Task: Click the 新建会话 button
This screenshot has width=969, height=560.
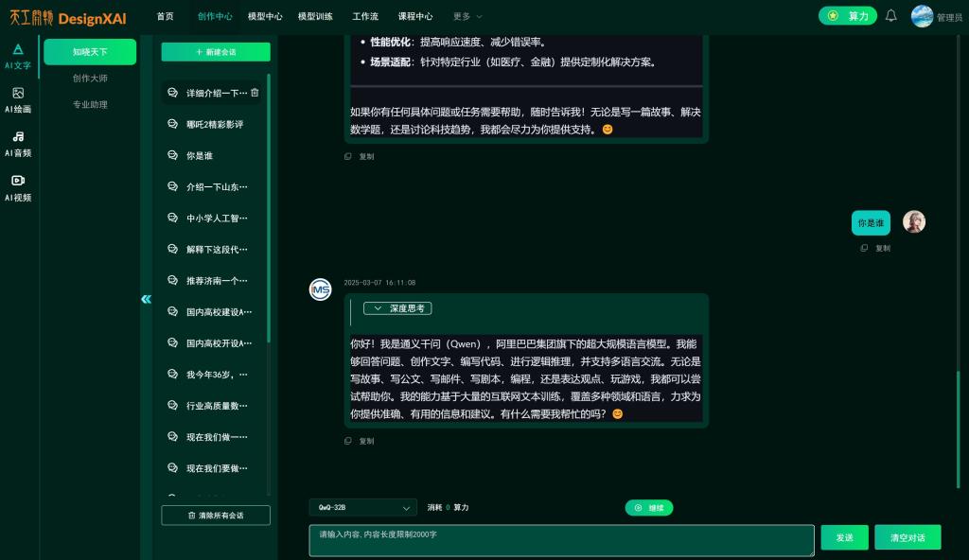Action: [x=216, y=52]
